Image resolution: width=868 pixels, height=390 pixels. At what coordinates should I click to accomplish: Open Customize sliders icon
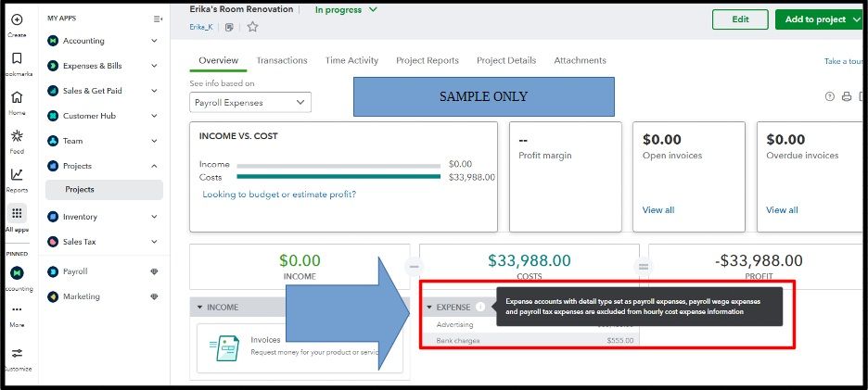tap(18, 353)
